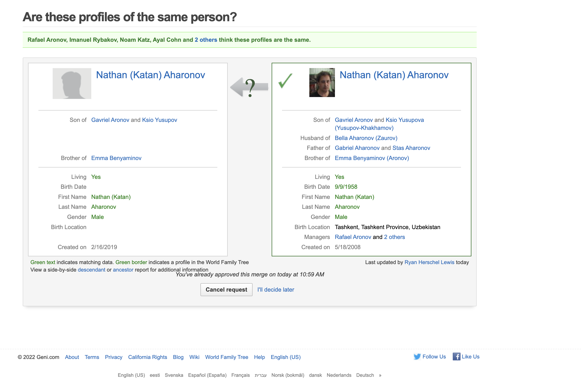Open Bella Aharonov (Zaurov) profile
This screenshot has width=581, height=392.
click(x=366, y=138)
